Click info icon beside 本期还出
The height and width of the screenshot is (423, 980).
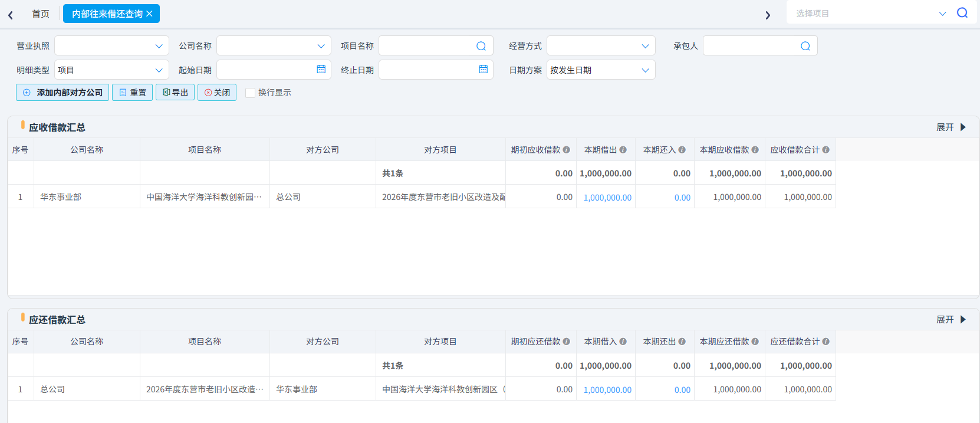coord(682,342)
